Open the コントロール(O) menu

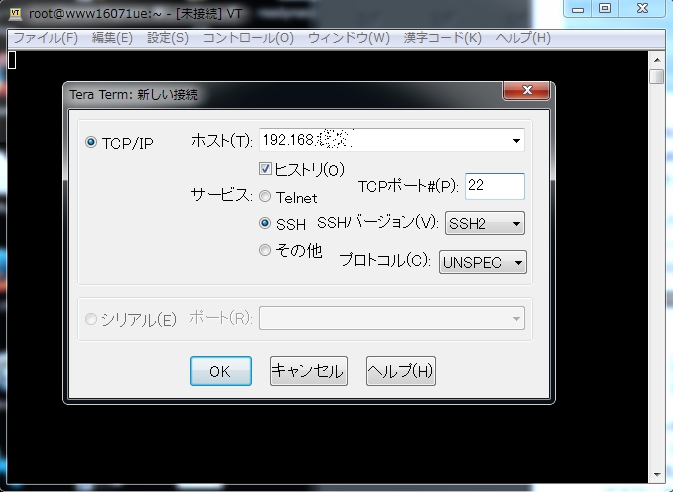[x=248, y=38]
